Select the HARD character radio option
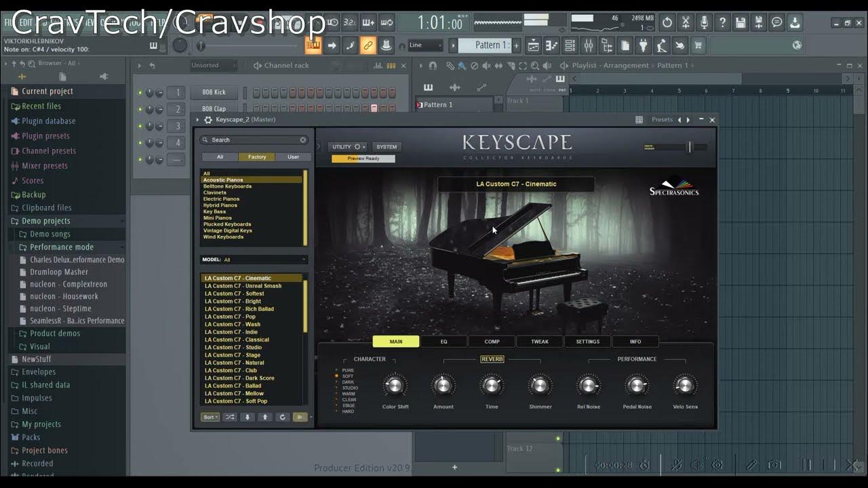The image size is (868, 488). pyautogui.click(x=344, y=411)
